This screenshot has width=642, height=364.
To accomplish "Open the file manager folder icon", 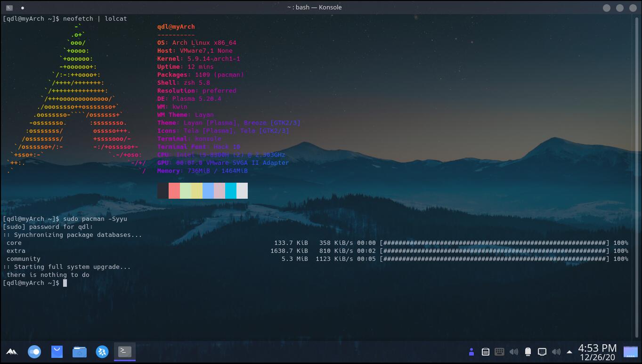I will coord(80,352).
